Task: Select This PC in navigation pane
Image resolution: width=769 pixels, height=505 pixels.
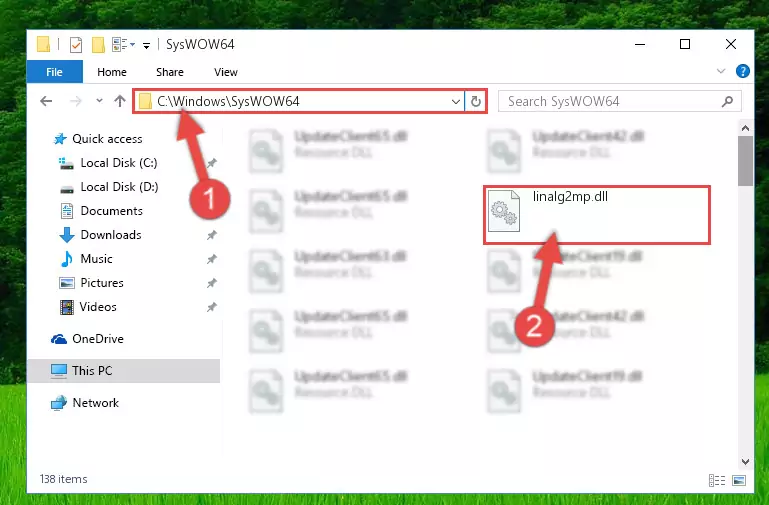Action: (x=124, y=371)
